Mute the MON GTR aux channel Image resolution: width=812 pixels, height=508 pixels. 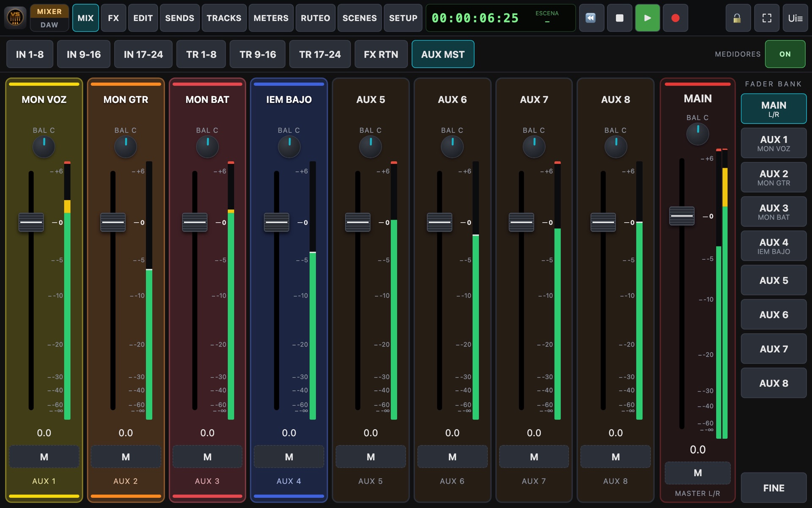point(126,457)
